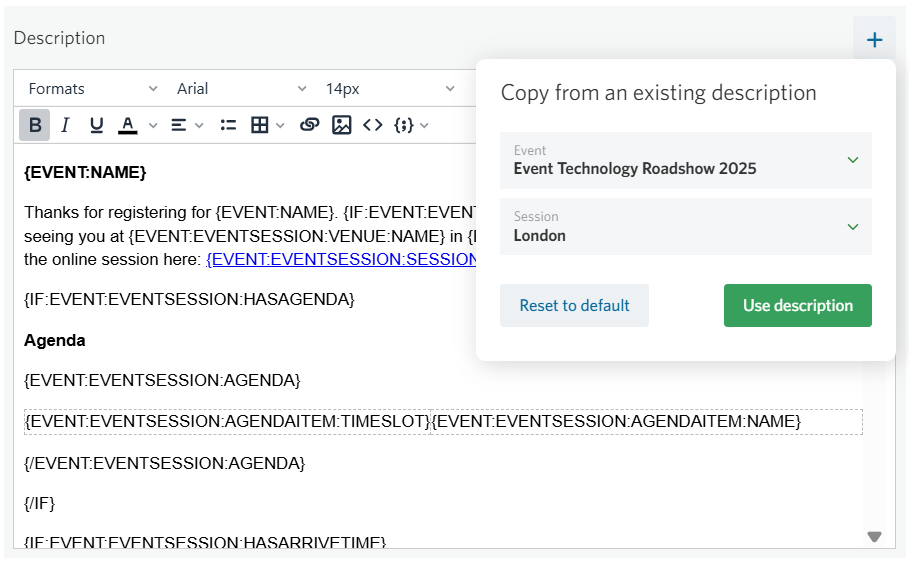Toggle underline text formatting
The width and height of the screenshot is (909, 562).
[x=96, y=125]
